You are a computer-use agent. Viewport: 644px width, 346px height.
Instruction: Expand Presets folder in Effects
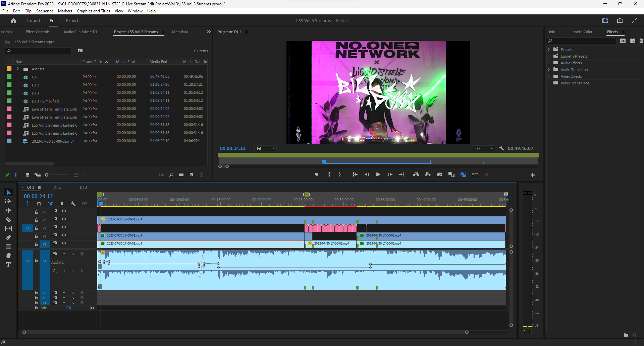[549, 49]
